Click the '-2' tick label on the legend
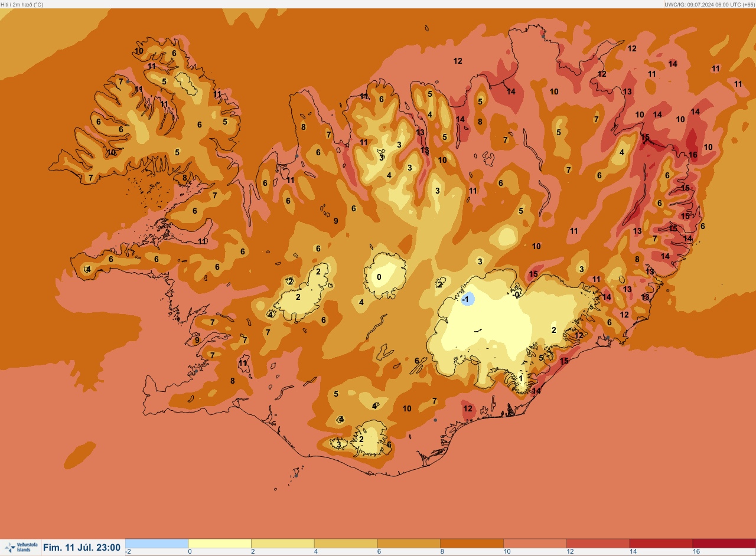This screenshot has height=556, width=756. click(x=128, y=552)
